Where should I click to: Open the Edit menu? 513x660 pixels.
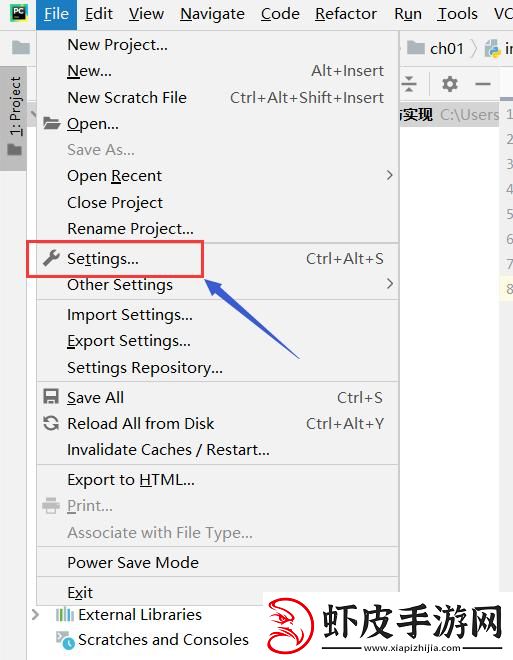pos(98,14)
